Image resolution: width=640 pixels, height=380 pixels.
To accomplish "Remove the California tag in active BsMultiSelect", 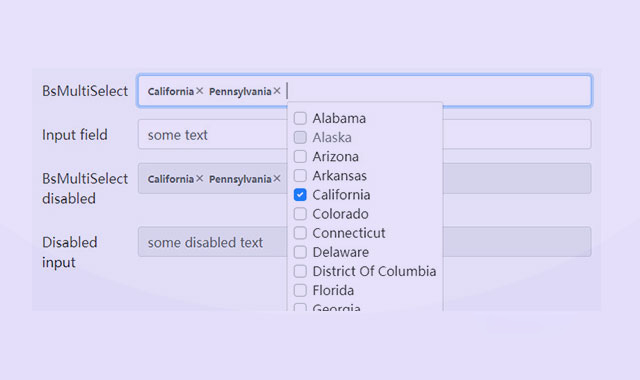I will (x=199, y=91).
